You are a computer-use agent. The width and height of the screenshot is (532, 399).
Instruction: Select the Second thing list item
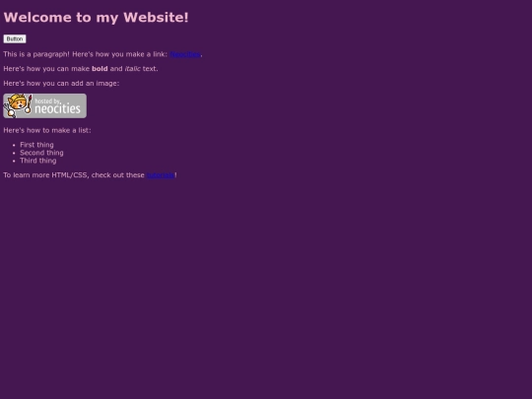tap(41, 153)
